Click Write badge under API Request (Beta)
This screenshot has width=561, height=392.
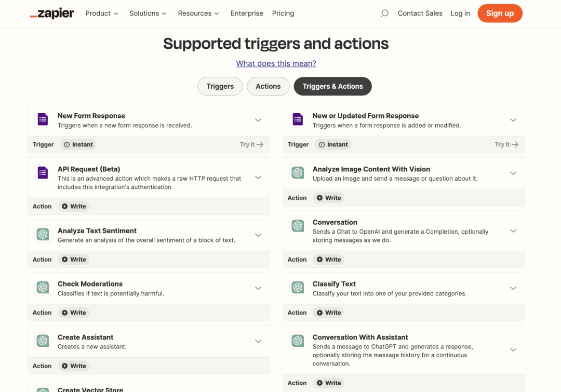coord(74,206)
